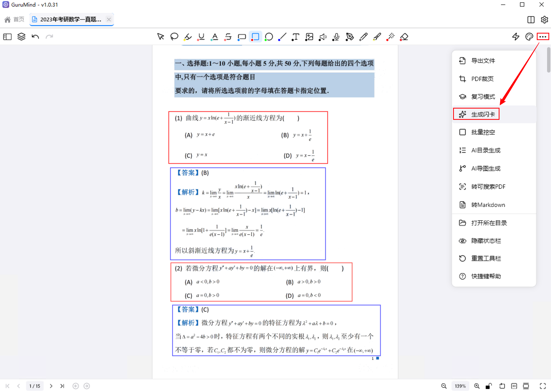
Task: Zoom in on the document
Action: tap(477, 386)
